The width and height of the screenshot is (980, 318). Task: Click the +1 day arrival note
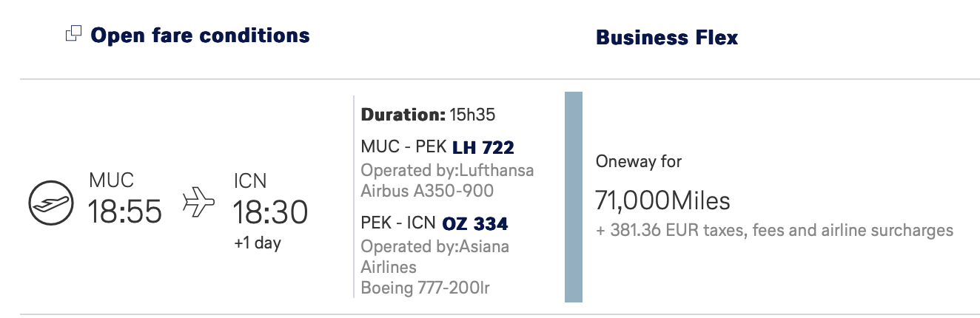[257, 243]
